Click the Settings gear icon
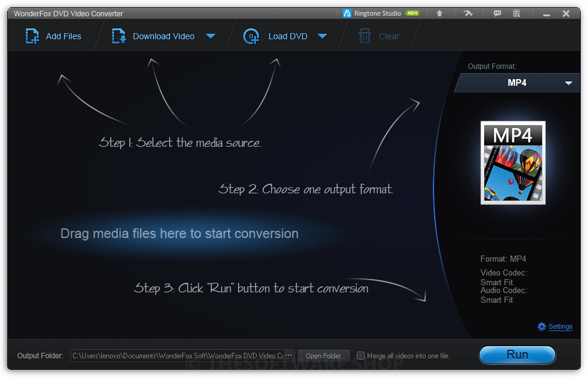 542,326
